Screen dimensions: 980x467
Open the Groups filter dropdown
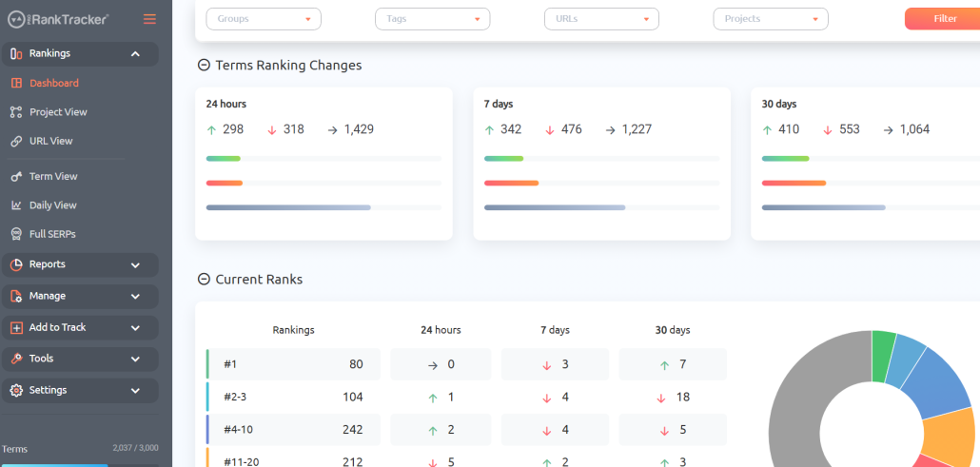[264, 19]
